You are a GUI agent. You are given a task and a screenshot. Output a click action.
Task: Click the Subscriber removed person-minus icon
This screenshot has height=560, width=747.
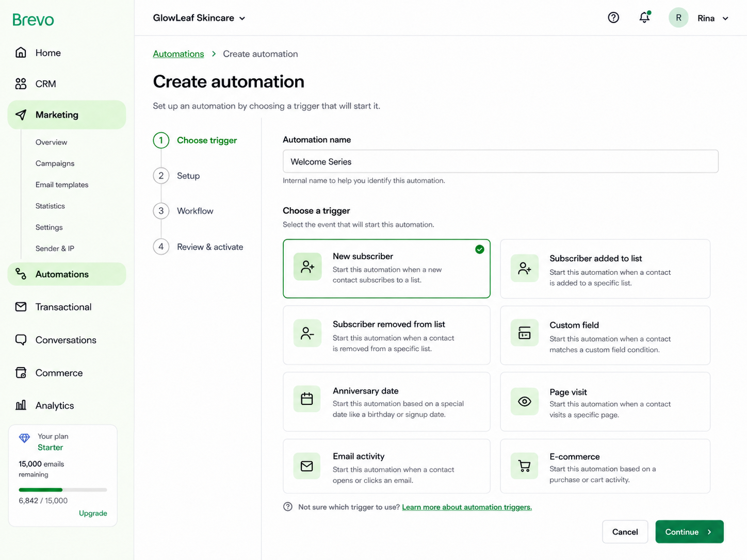[307, 333]
